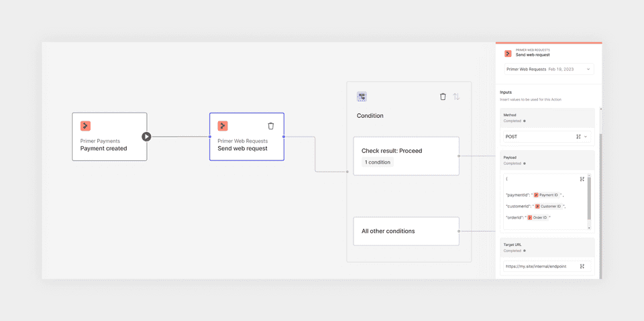Click the Inputs heading in side panel
This screenshot has width=644, height=321.
click(x=506, y=92)
